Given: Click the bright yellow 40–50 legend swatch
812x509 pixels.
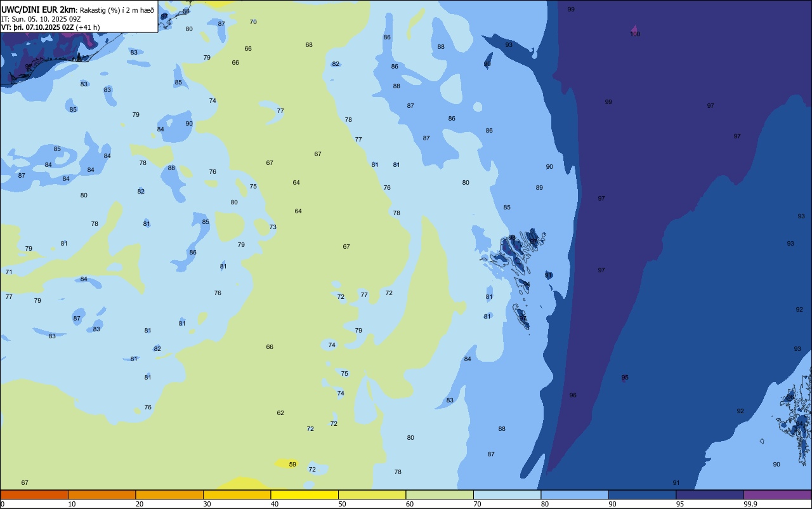Looking at the screenshot, I should tap(304, 495).
